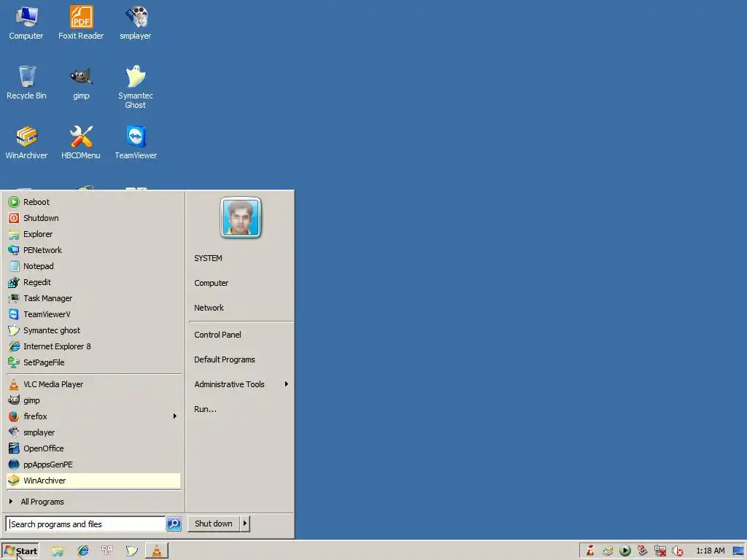Launch Internet Explorer from the taskbar
The height and width of the screenshot is (560, 747).
pyautogui.click(x=83, y=551)
